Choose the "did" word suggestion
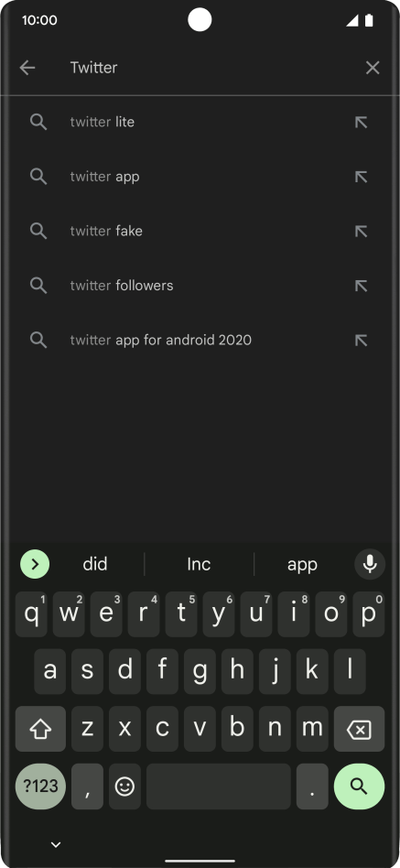400x868 pixels. 95,564
